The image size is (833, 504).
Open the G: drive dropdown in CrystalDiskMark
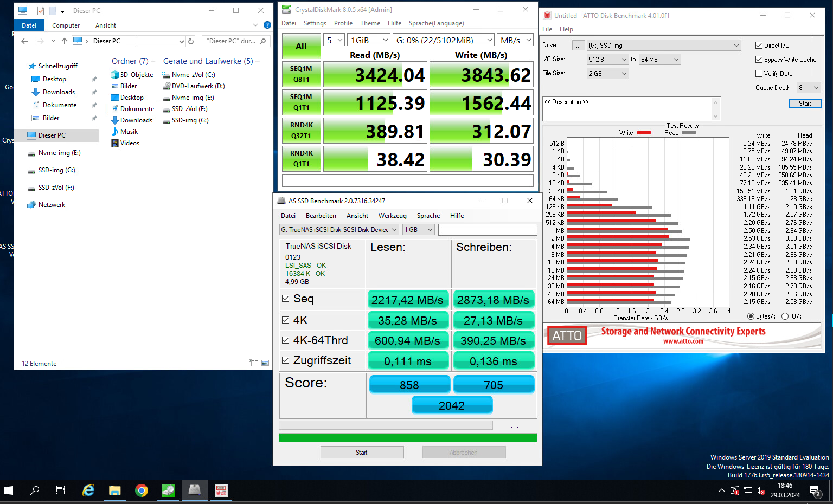[x=444, y=40]
